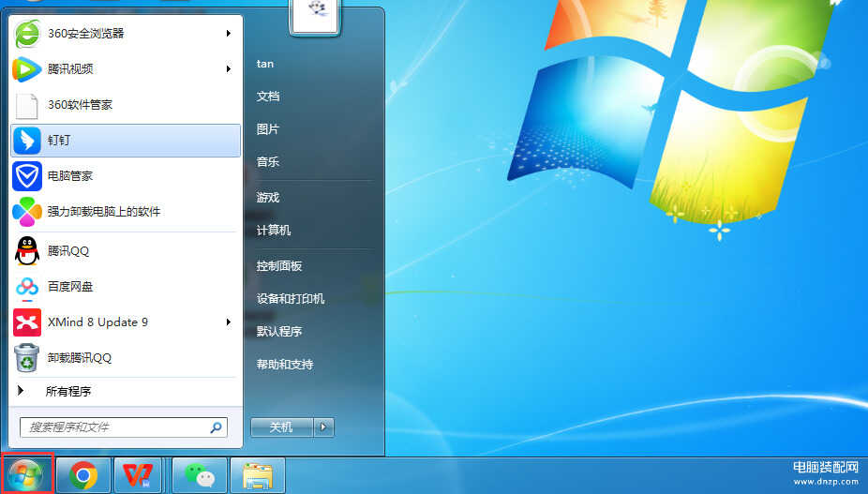Launch 腾讯视频 from its play icon
Viewport: 868px width, 494px height.
(26, 69)
